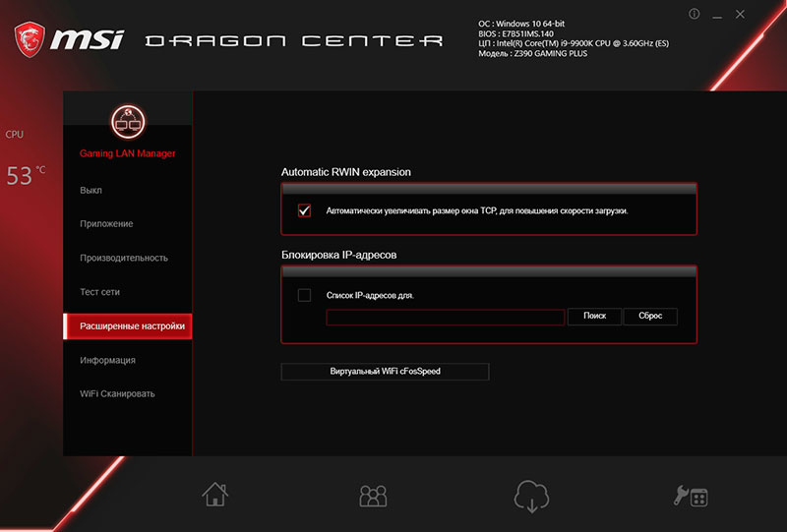The image size is (787, 532).
Task: Click the Dragon Center title logo text
Action: click(294, 40)
